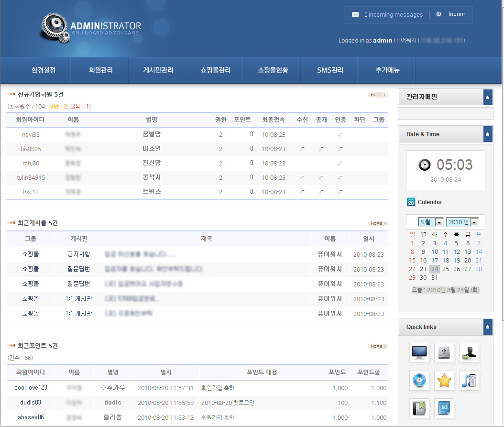Click the logout link
The image size is (504, 427).
456,14
